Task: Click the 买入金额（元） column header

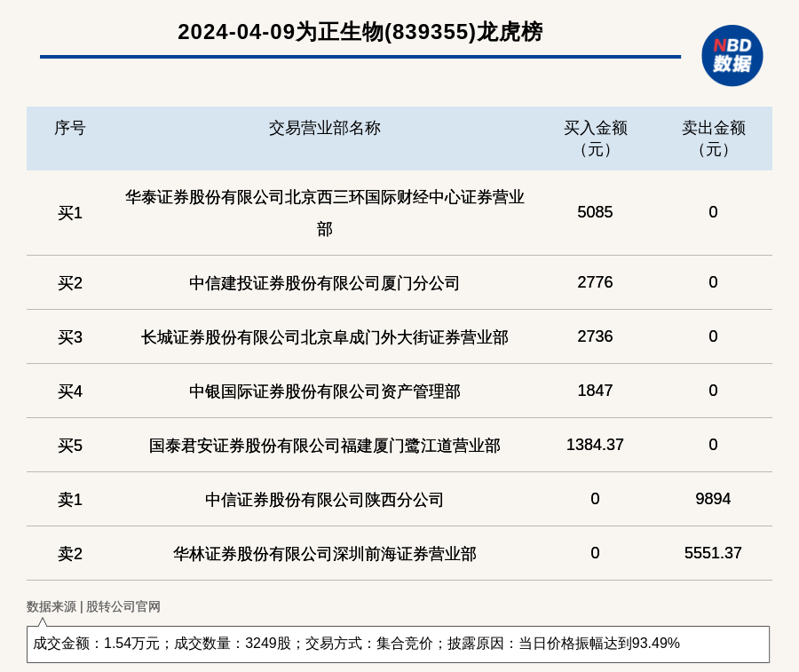Action: [x=595, y=138]
